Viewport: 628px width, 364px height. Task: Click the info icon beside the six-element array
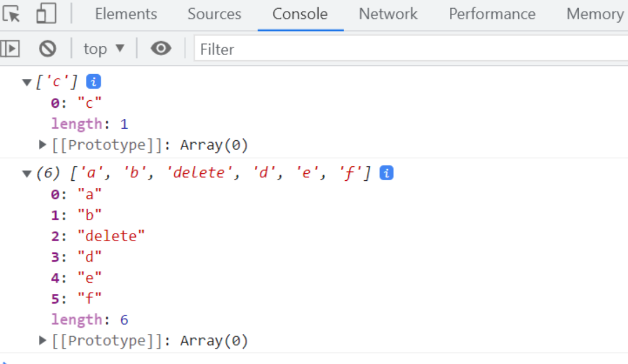[x=388, y=172]
